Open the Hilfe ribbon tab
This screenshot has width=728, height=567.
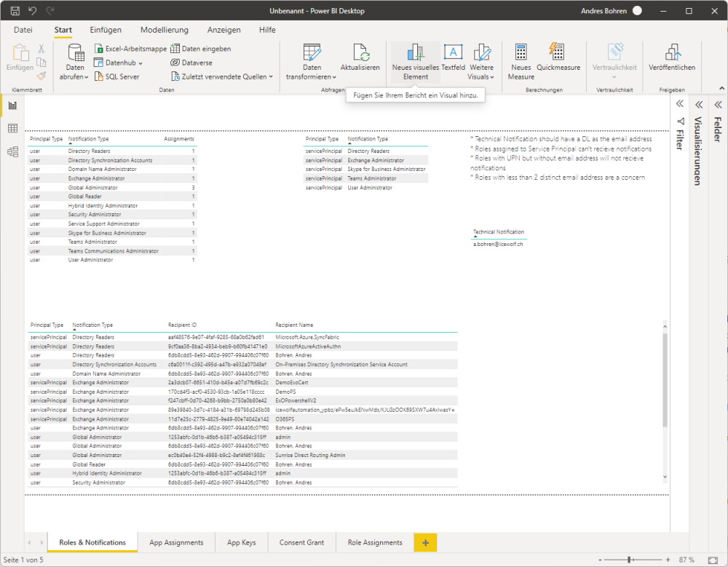click(x=267, y=30)
